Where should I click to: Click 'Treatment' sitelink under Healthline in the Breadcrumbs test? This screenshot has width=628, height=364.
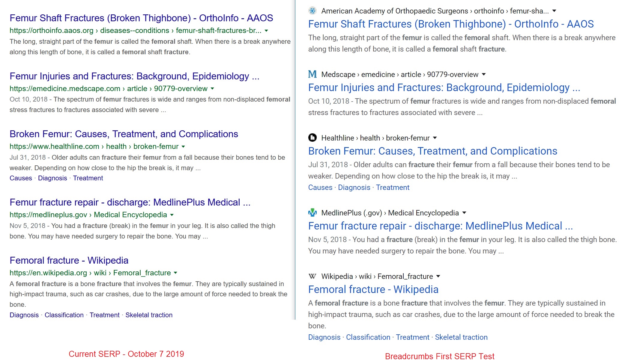click(x=393, y=188)
